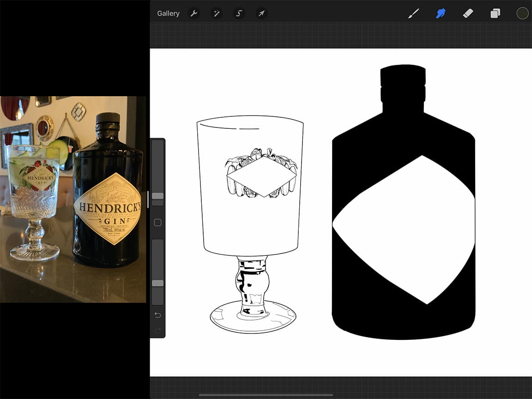Tap the Adjustments menu to expand filters

pyautogui.click(x=216, y=13)
